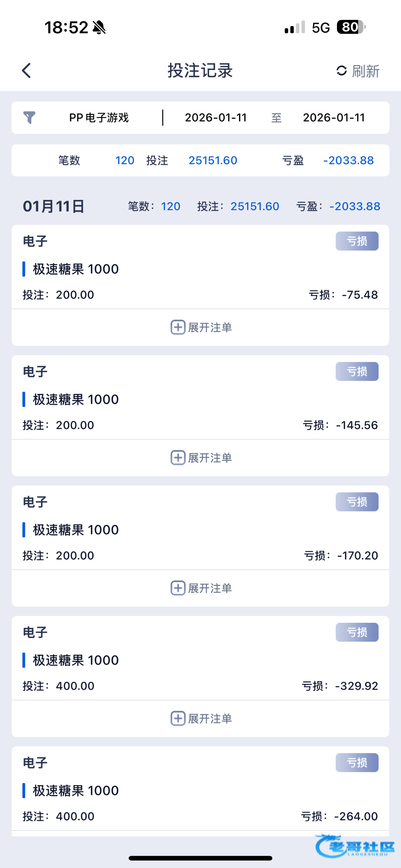Image resolution: width=401 pixels, height=868 pixels.
Task: Tap the refresh icon next to 刷新
Action: coord(341,71)
